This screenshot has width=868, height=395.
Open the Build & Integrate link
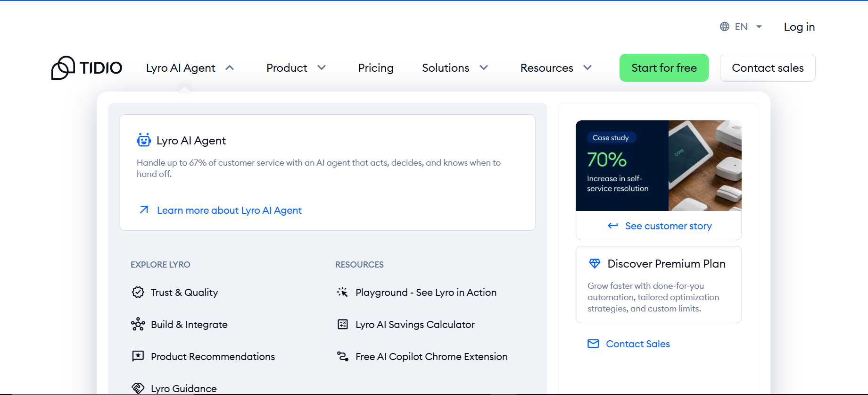coord(189,325)
